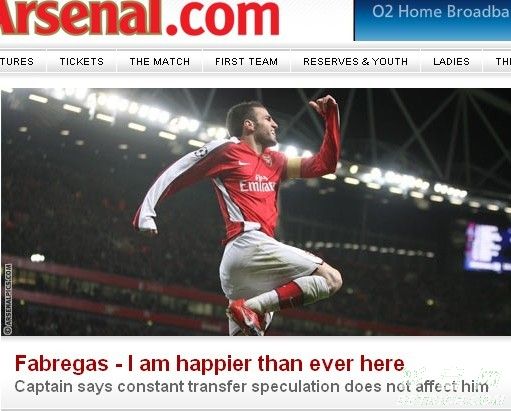Click the cut-off menu item after LADIES

(x=503, y=62)
